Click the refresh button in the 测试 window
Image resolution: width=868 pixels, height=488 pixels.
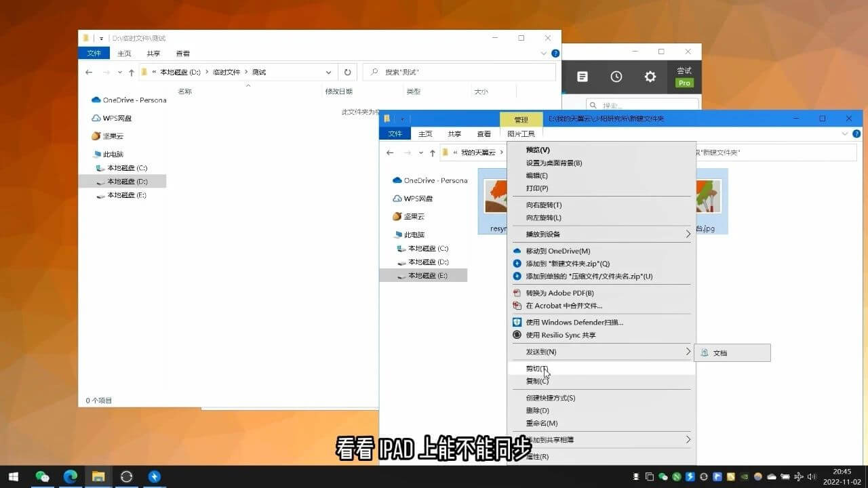pyautogui.click(x=347, y=73)
